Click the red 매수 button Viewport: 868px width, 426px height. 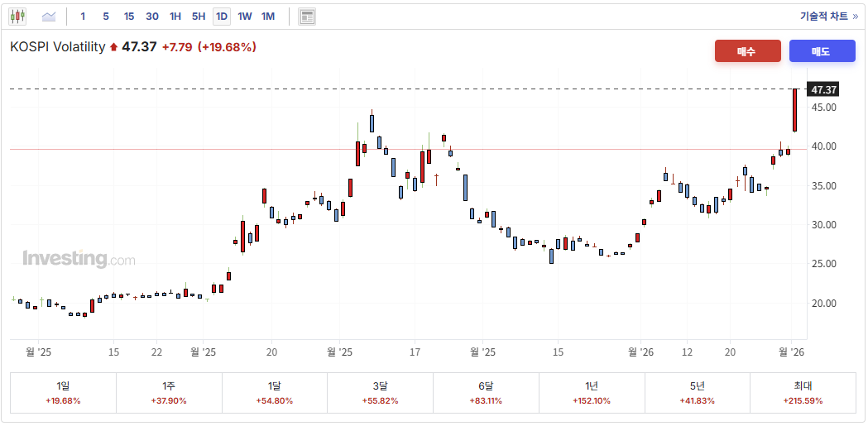(748, 51)
